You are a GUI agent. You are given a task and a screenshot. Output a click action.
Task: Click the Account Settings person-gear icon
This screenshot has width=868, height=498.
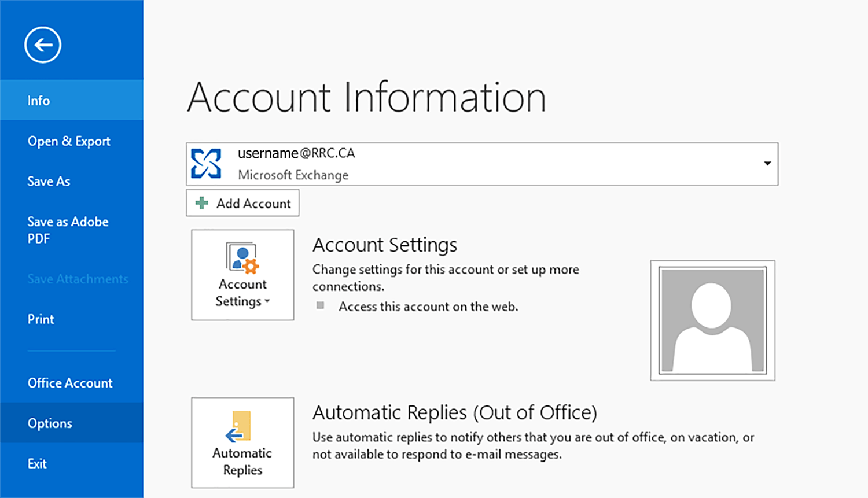[242, 258]
